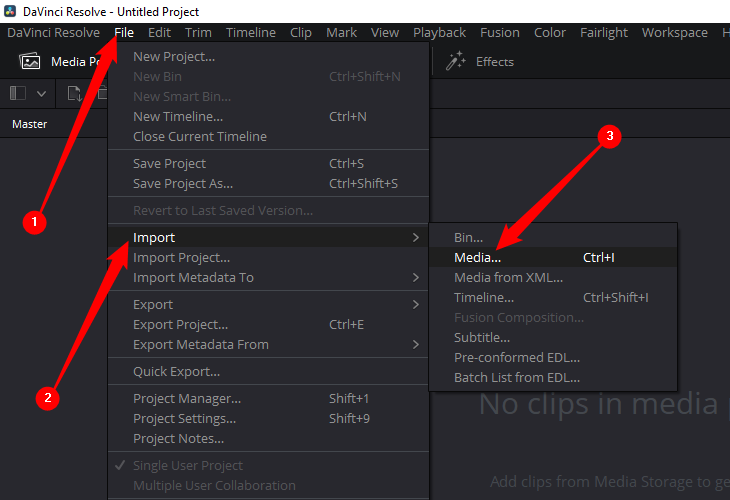
Task: Choose Export Project entry
Action: (268, 324)
